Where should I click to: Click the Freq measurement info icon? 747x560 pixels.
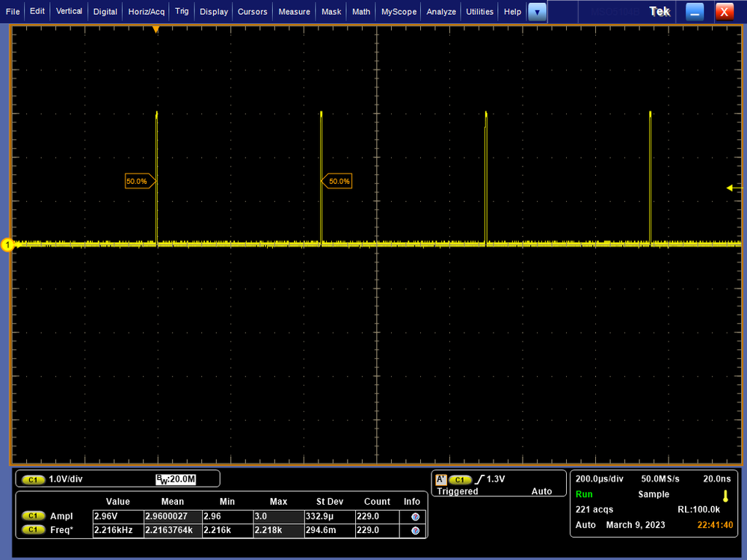point(414,530)
